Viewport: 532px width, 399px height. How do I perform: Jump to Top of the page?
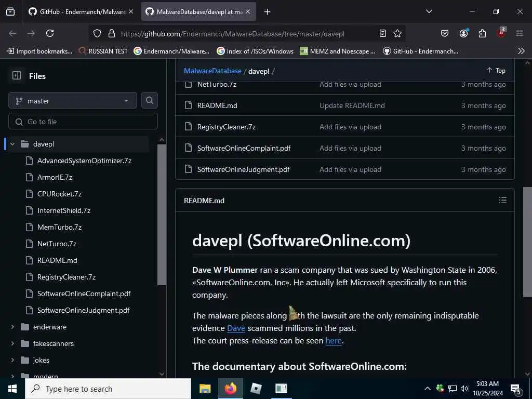click(x=496, y=70)
